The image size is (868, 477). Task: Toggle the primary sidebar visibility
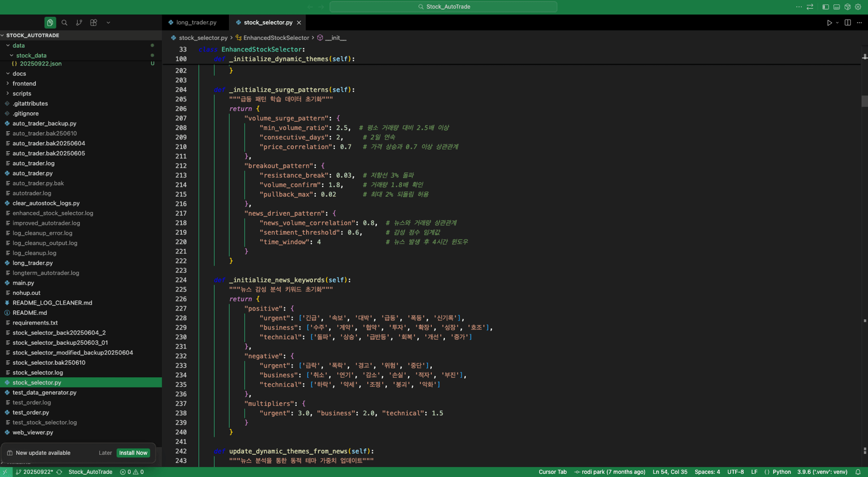pyautogui.click(x=826, y=7)
